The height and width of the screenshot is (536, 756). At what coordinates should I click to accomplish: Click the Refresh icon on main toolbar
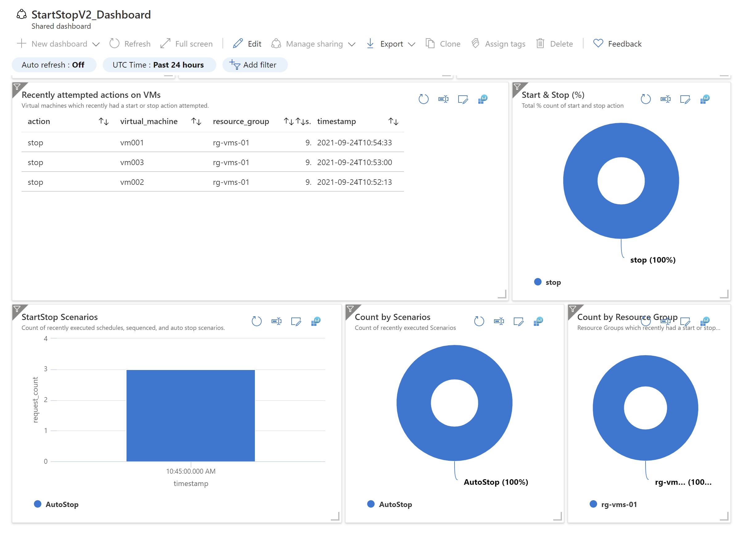pyautogui.click(x=114, y=44)
